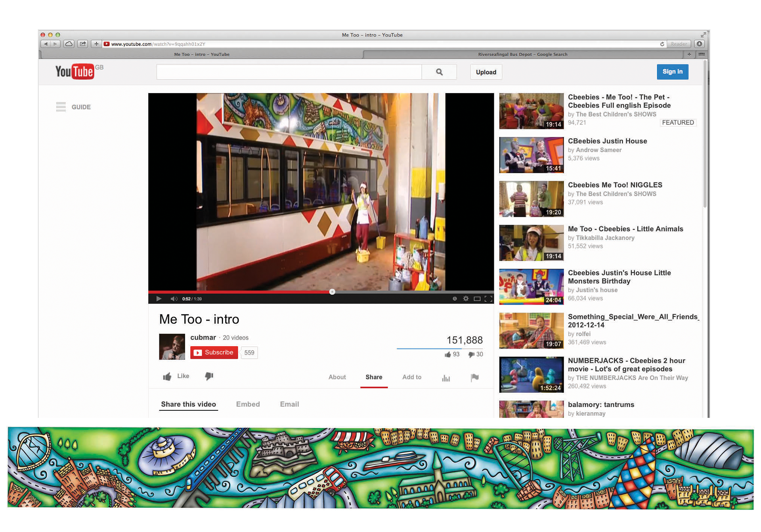Expand the GUIDE menu

tap(73, 107)
